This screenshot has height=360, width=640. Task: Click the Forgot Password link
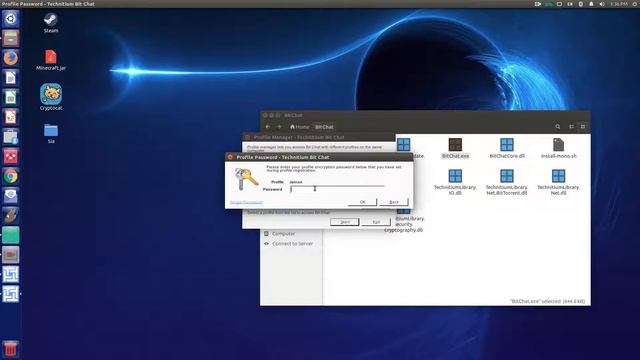[246, 202]
